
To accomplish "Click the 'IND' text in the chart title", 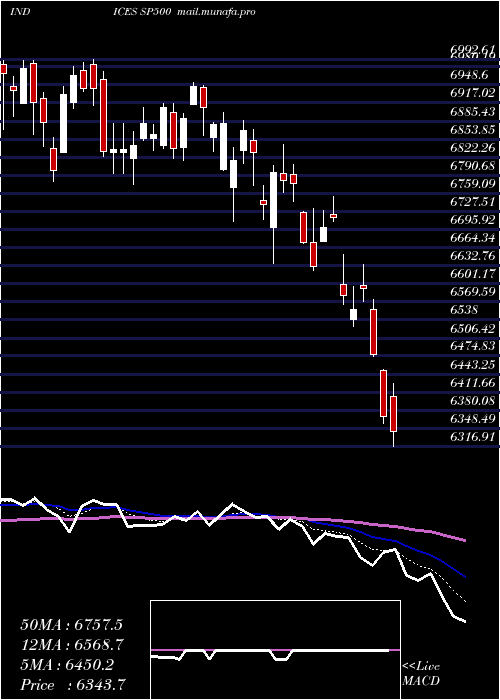I will tap(20, 12).
